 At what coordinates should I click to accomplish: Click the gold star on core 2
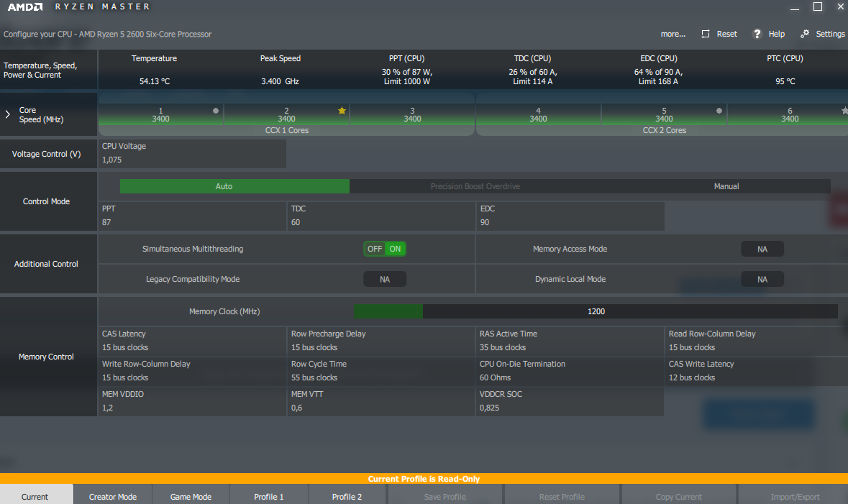[x=342, y=110]
